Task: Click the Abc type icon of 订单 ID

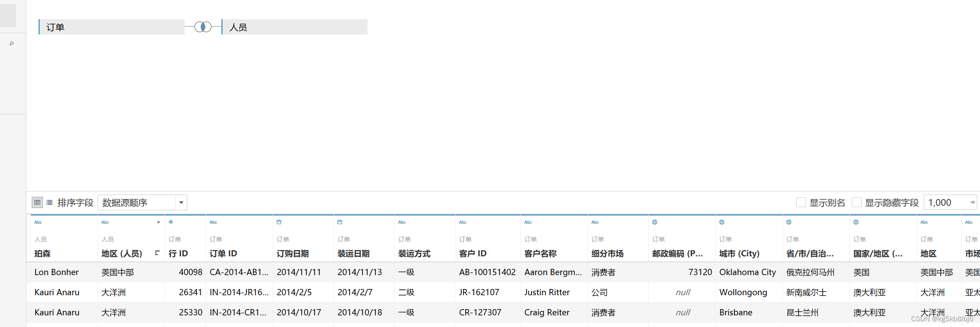Action: tap(213, 222)
